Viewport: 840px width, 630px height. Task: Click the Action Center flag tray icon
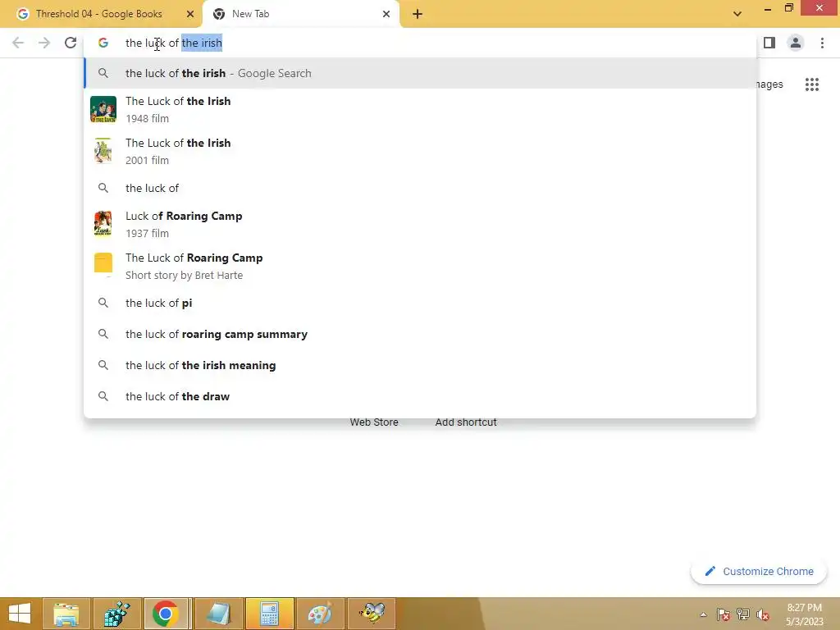pyautogui.click(x=724, y=614)
